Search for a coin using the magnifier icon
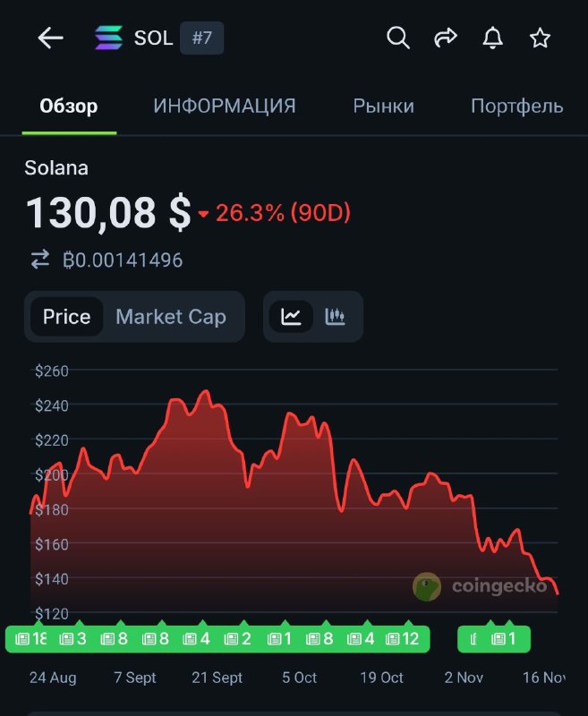This screenshot has height=716, width=588. click(397, 38)
